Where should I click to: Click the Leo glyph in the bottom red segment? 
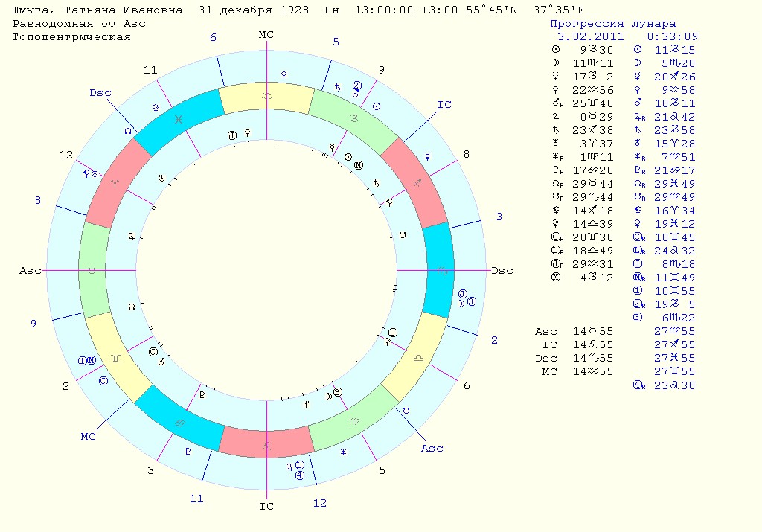coord(266,446)
